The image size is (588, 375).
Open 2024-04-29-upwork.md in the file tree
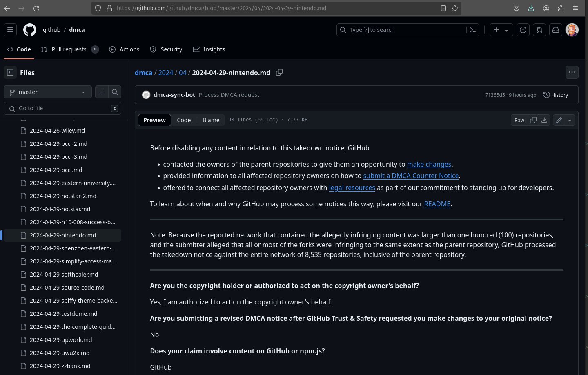pyautogui.click(x=61, y=340)
